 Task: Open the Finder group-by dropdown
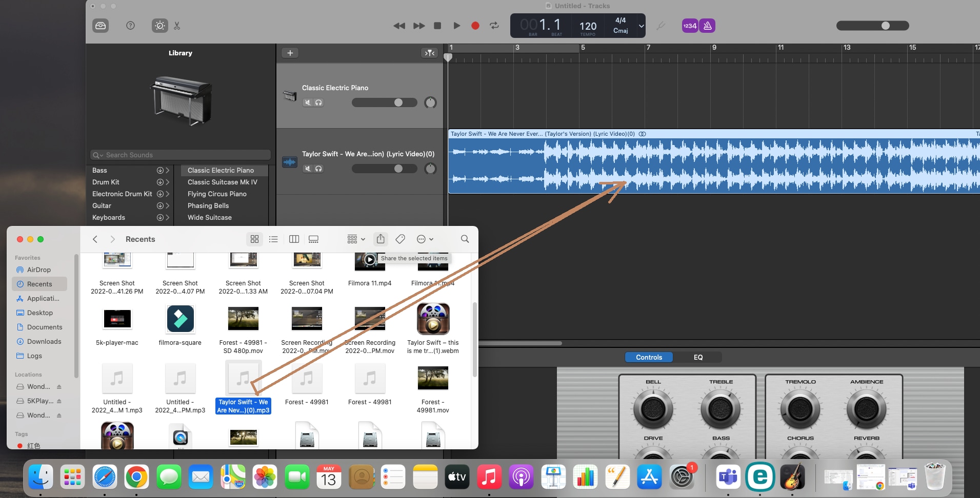click(356, 239)
